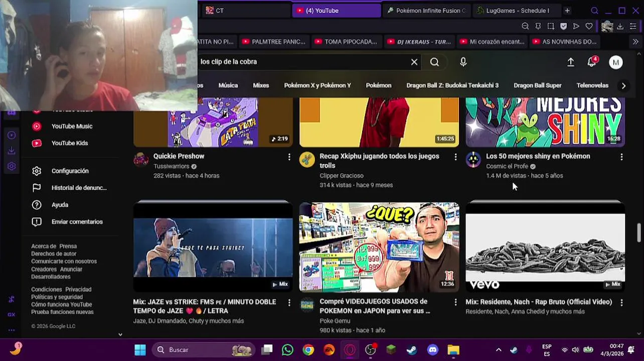The image size is (644, 361).
Task: Open the TOMA PIPOCADA bookmark
Action: (x=346, y=42)
